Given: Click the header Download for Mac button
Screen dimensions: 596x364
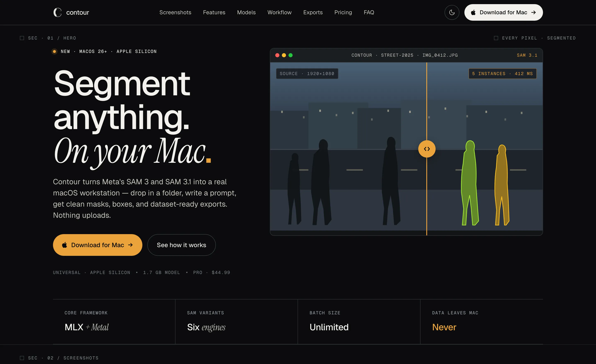Looking at the screenshot, I should [x=503, y=12].
